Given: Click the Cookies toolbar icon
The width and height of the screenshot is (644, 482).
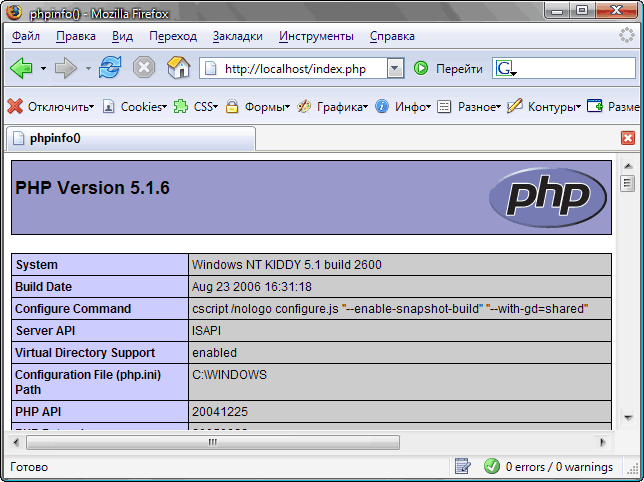Looking at the screenshot, I should point(108,107).
